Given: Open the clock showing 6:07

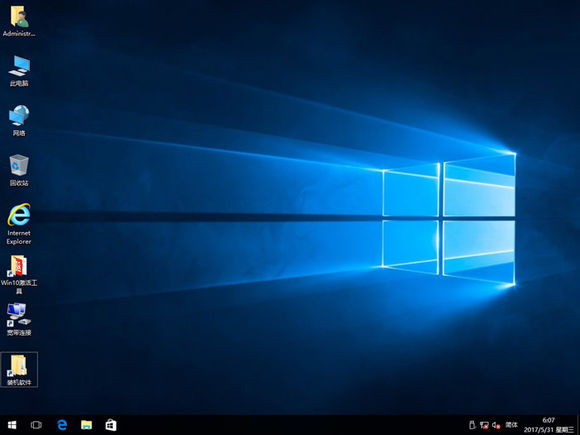Looking at the screenshot, I should 549,425.
